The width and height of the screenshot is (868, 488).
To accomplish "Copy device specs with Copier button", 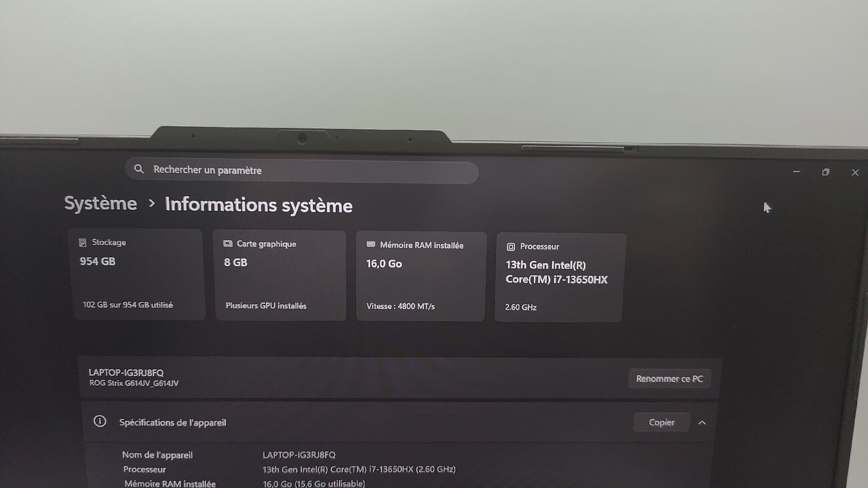I will click(x=661, y=422).
